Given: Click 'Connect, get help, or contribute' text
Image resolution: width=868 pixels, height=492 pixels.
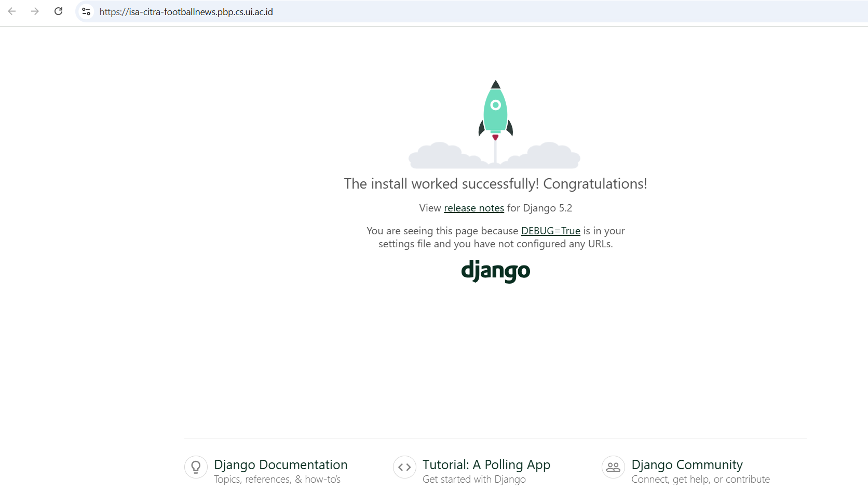Looking at the screenshot, I should pos(700,480).
